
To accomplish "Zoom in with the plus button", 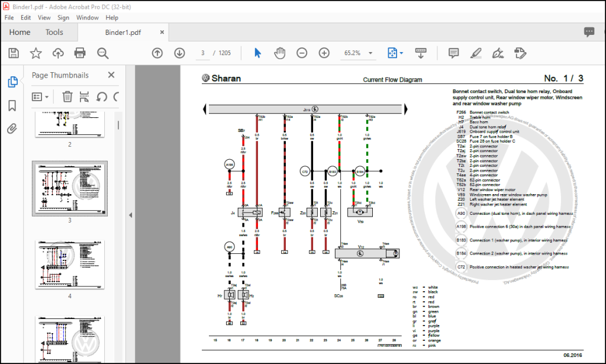I will (324, 53).
